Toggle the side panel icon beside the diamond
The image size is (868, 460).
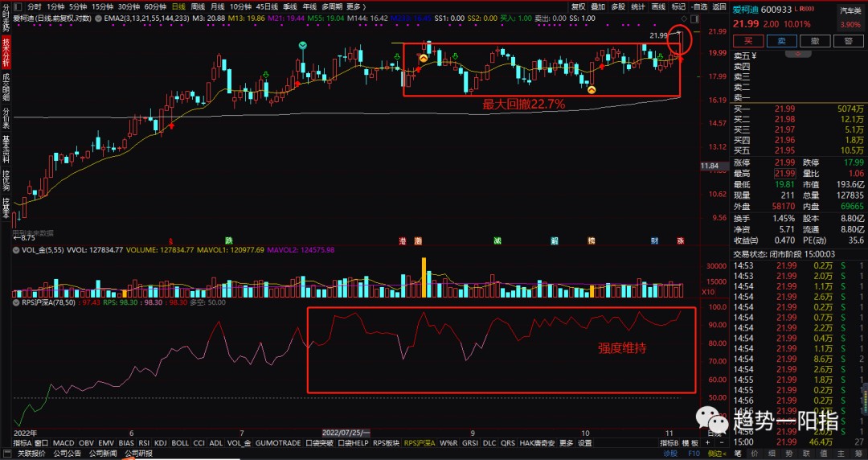[x=694, y=18]
